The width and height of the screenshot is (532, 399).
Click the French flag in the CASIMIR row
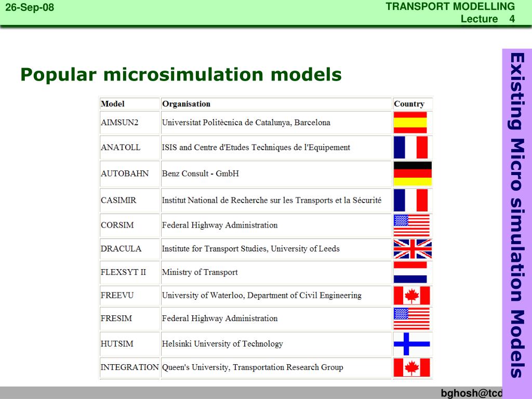pos(410,200)
